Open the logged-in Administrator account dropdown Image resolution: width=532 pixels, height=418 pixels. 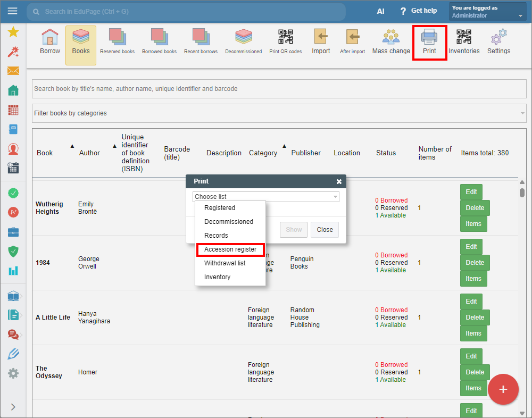[x=487, y=12]
